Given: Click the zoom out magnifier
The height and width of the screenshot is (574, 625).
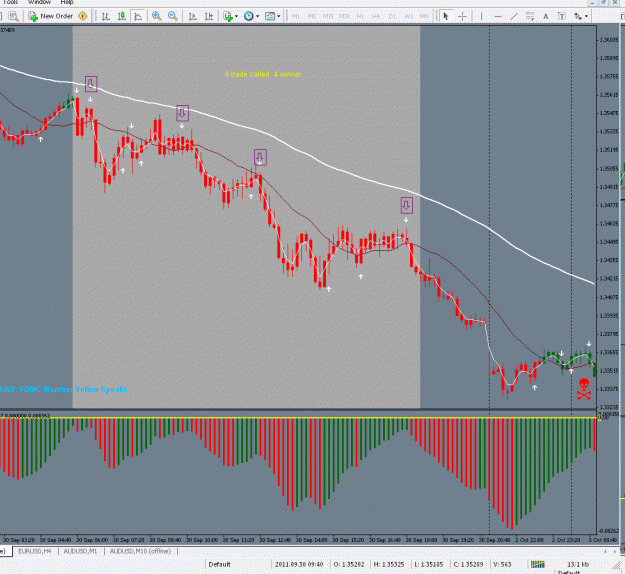Looking at the screenshot, I should click(173, 16).
